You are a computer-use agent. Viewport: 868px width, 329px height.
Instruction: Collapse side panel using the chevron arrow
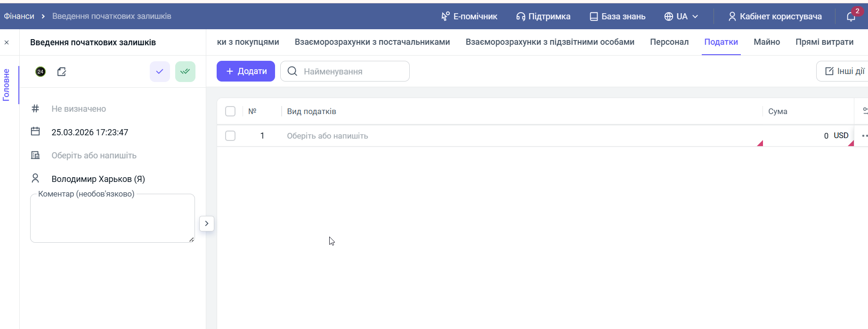pyautogui.click(x=207, y=223)
